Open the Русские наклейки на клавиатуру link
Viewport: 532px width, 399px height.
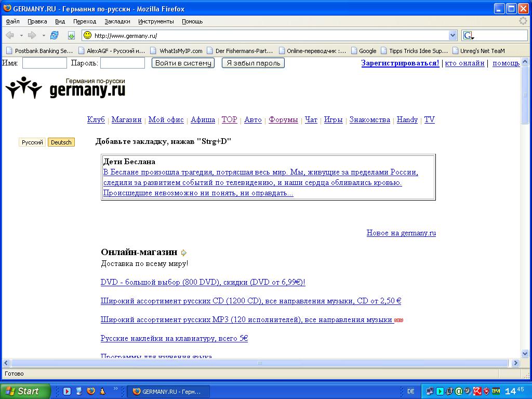175,338
